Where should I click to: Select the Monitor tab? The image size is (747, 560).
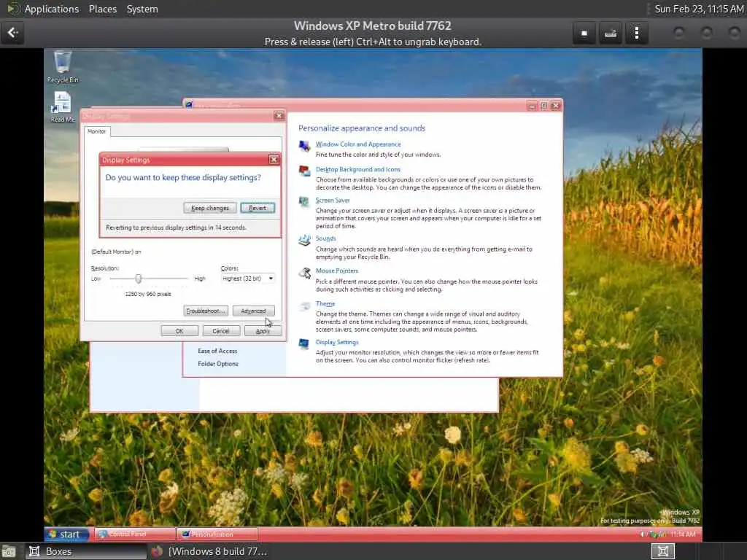(x=97, y=131)
